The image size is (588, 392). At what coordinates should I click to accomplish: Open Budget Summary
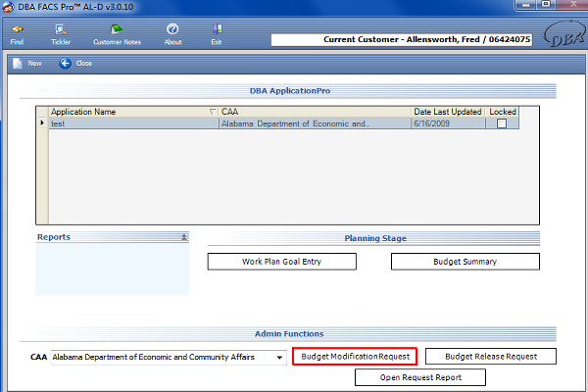(x=465, y=262)
